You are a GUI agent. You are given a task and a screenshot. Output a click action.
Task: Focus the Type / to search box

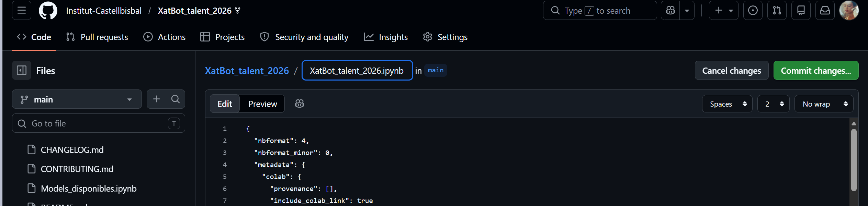click(600, 10)
